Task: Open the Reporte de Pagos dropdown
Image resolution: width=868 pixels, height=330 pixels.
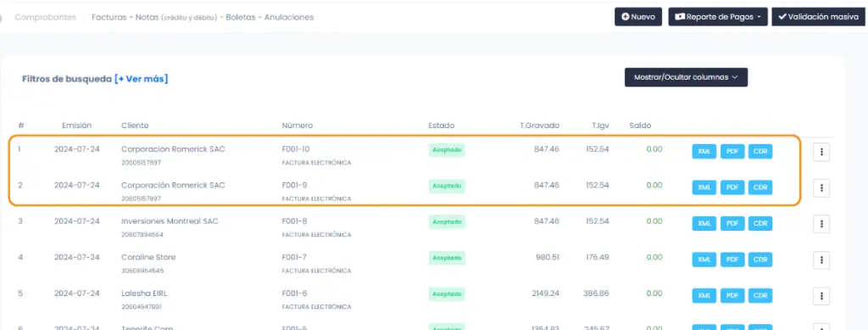Action: pyautogui.click(x=718, y=17)
